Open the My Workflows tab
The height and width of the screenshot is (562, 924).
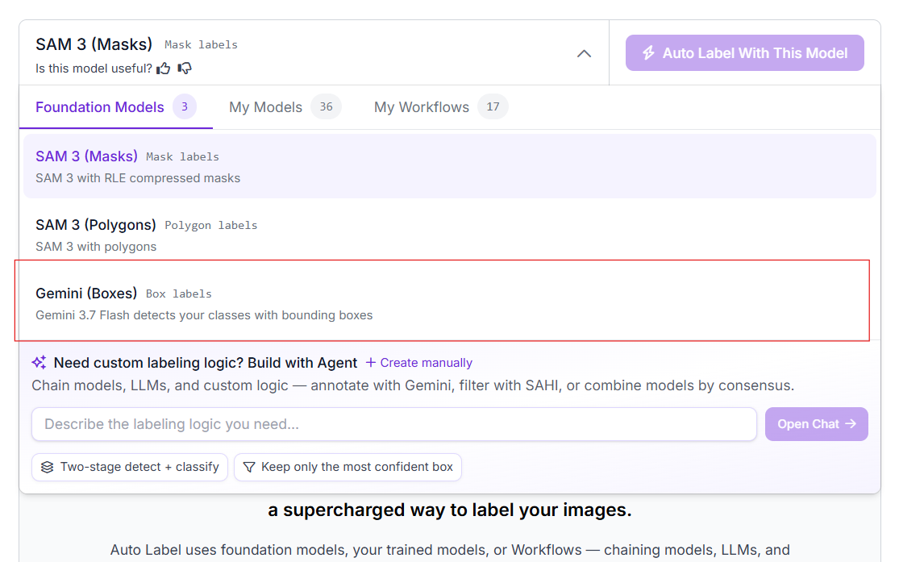point(440,107)
